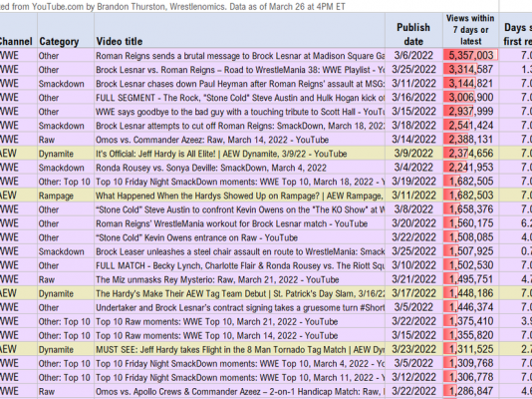Click the 'Omos vs. Commander Azeez: Raw' title
Screen dimensions: 532x399
click(x=239, y=140)
